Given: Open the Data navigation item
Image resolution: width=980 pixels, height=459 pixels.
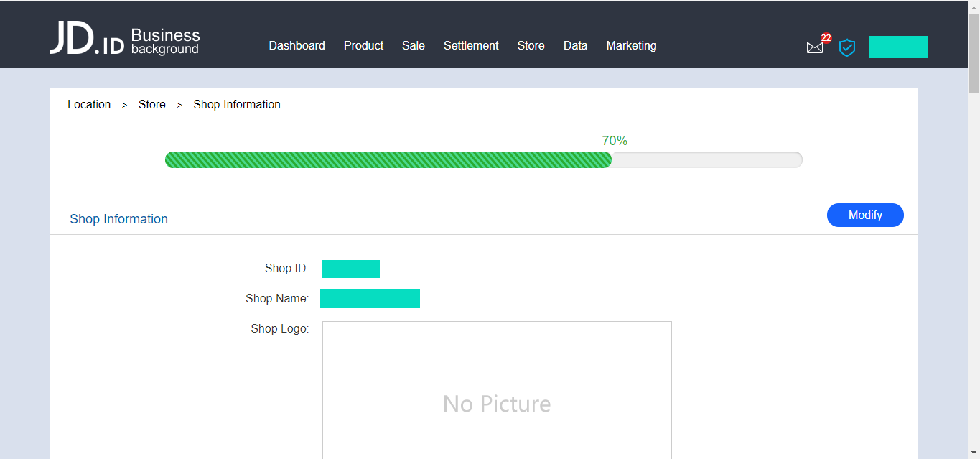Looking at the screenshot, I should click(x=575, y=45).
